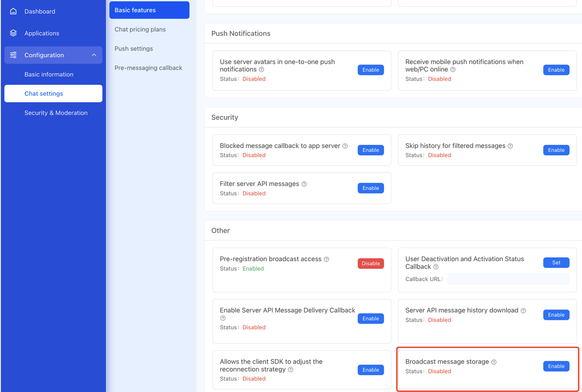Click the Callback URL input field
Image resolution: width=582 pixels, height=392 pixels.
pyautogui.click(x=508, y=279)
